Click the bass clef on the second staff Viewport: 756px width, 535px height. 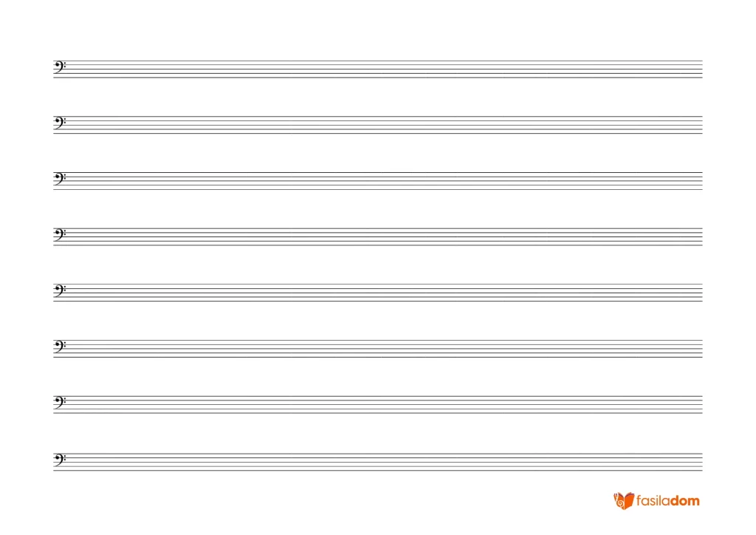60,123
